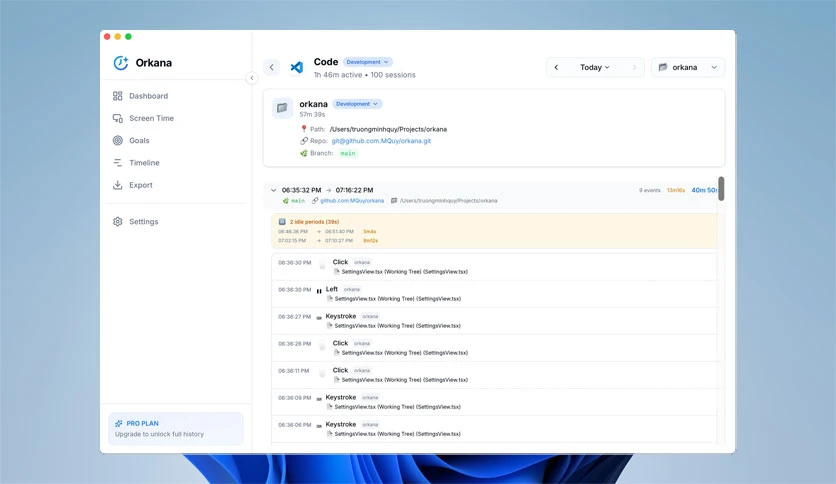Open the Dashboard page
This screenshot has height=484, width=836.
148,96
